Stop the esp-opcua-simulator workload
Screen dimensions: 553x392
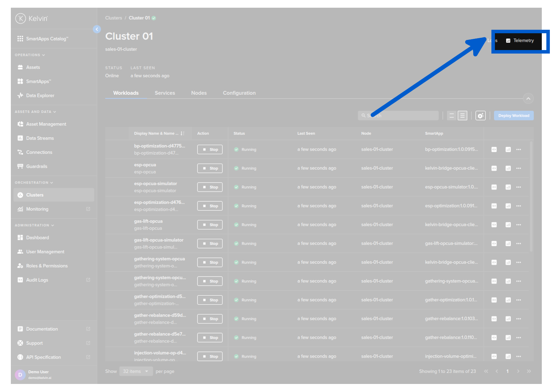[x=210, y=187]
